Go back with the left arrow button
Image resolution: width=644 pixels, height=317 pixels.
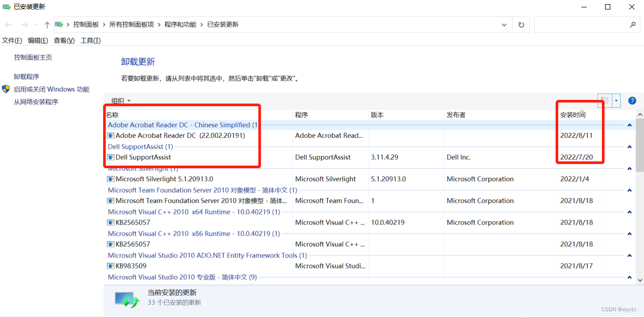[9, 25]
